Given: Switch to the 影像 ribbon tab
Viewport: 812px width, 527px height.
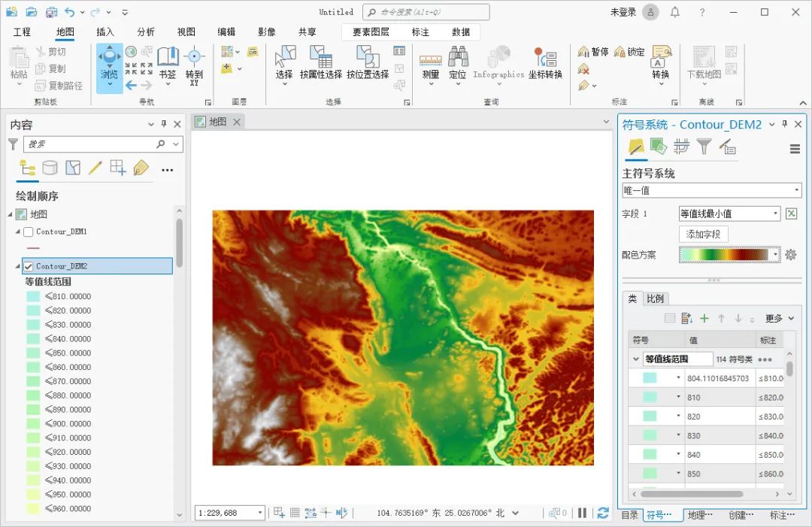Looking at the screenshot, I should point(267,32).
